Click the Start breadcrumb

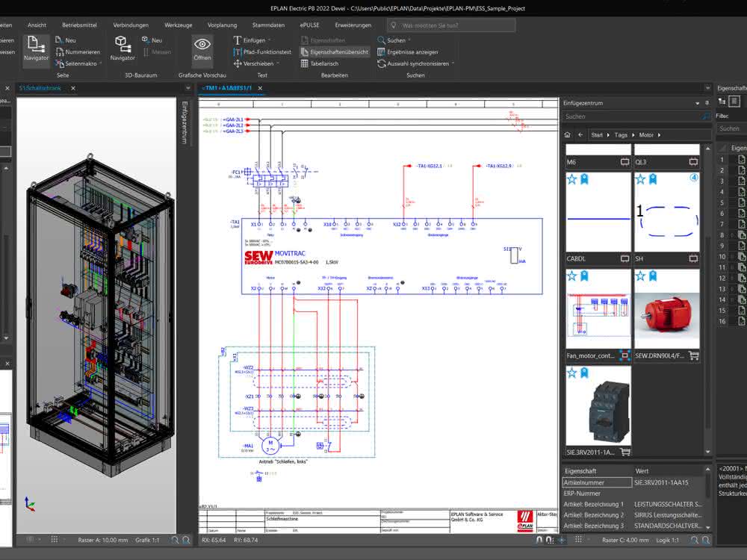[x=597, y=135]
